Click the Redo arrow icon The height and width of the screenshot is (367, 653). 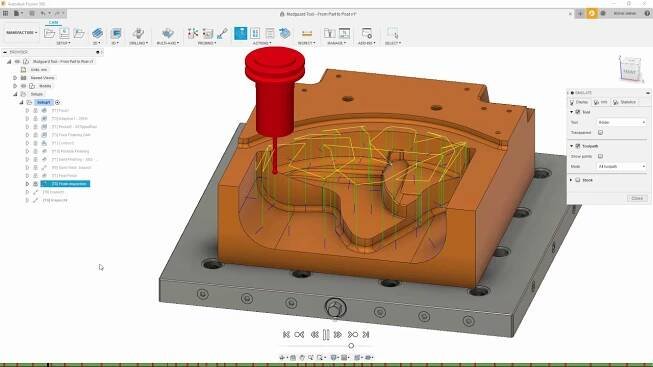click(x=57, y=13)
